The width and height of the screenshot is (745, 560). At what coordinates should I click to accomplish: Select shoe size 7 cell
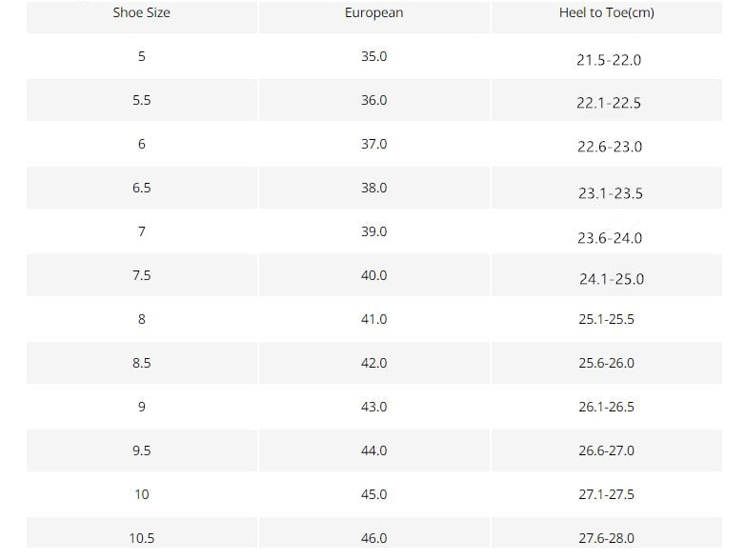coord(141,231)
